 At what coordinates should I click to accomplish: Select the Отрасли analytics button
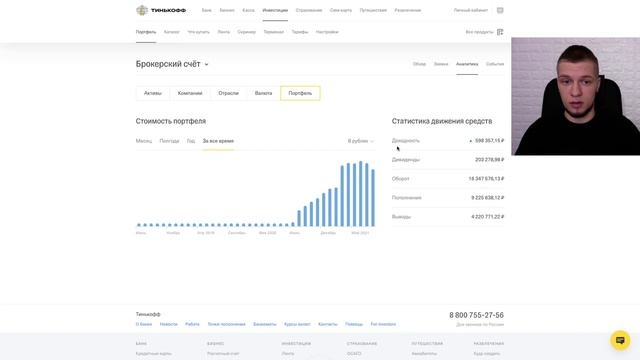228,93
